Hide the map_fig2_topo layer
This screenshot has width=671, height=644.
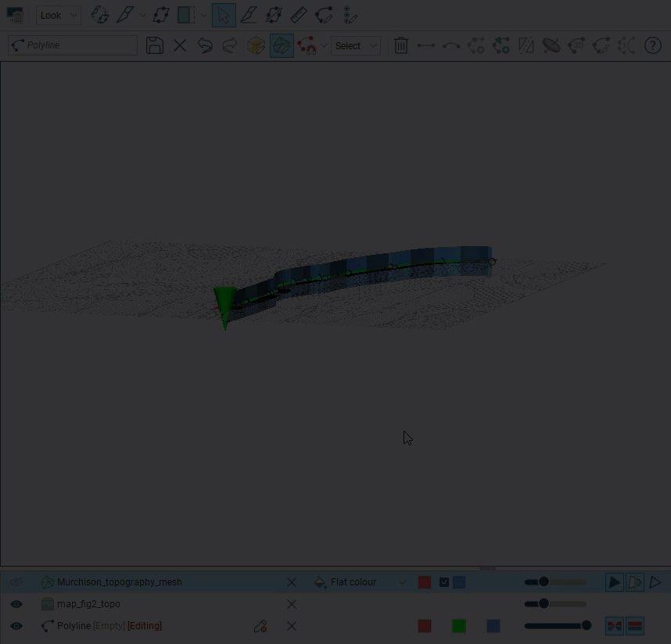pos(16,604)
